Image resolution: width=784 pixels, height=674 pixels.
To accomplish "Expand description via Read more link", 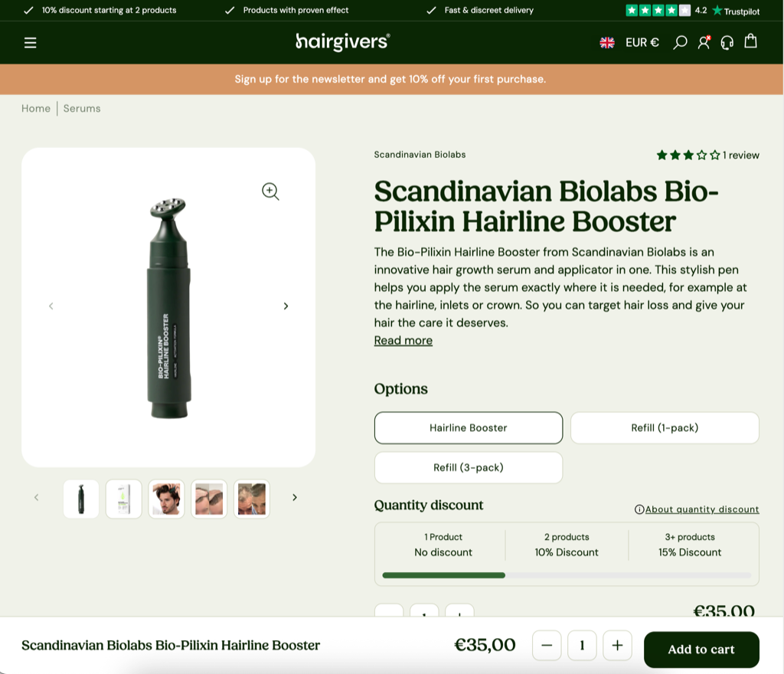I will 403,341.
